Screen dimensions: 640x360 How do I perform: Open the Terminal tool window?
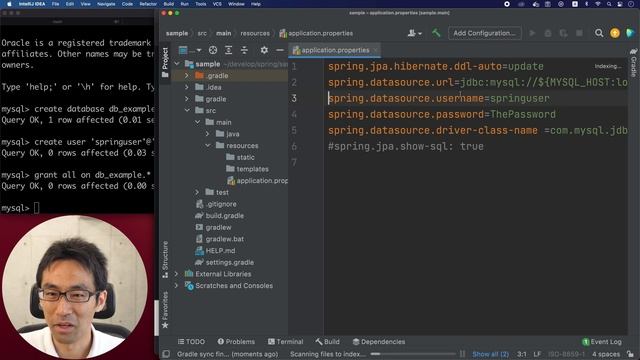click(285, 342)
